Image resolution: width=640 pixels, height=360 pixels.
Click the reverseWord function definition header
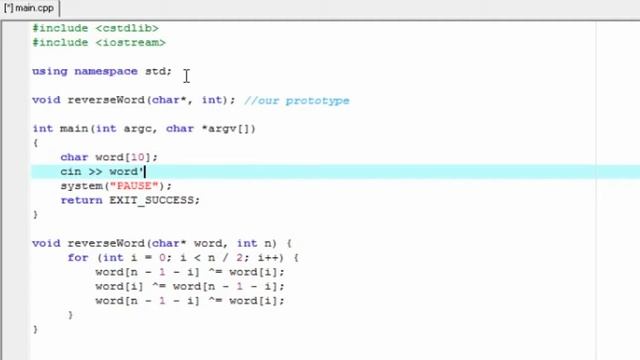pyautogui.click(x=162, y=244)
